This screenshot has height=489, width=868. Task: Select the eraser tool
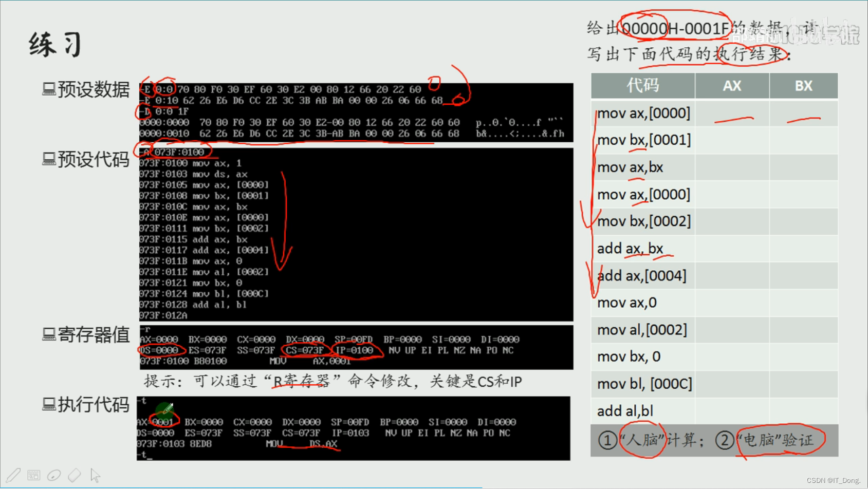coord(75,475)
